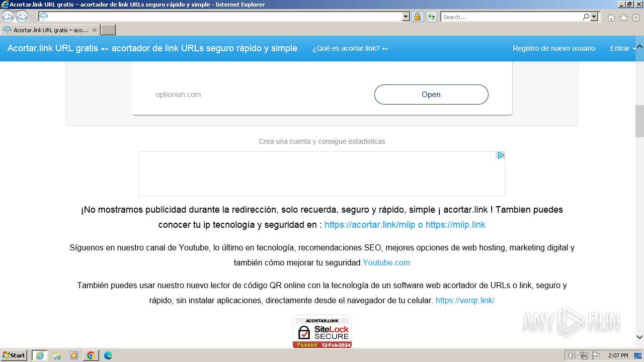
Task: Open ¿Qué es acortar.link? menu item
Action: click(350, 48)
